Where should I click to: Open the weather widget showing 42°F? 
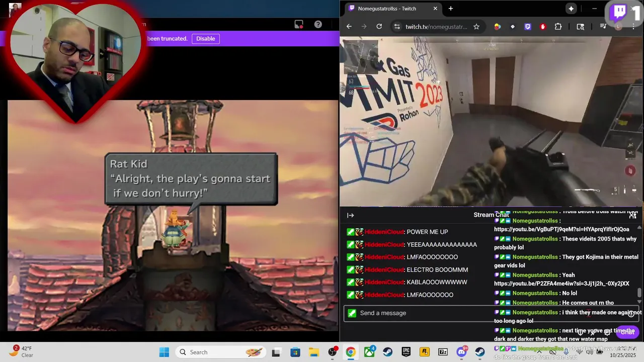(x=22, y=352)
